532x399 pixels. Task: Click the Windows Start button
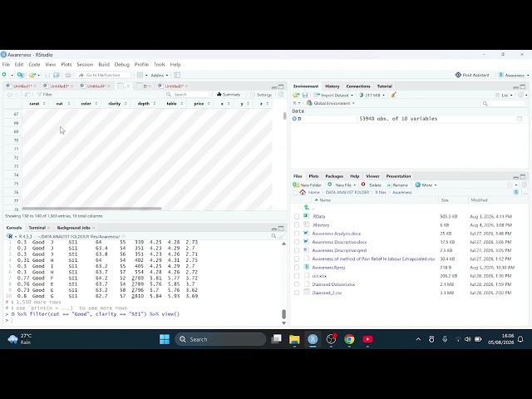click(165, 339)
